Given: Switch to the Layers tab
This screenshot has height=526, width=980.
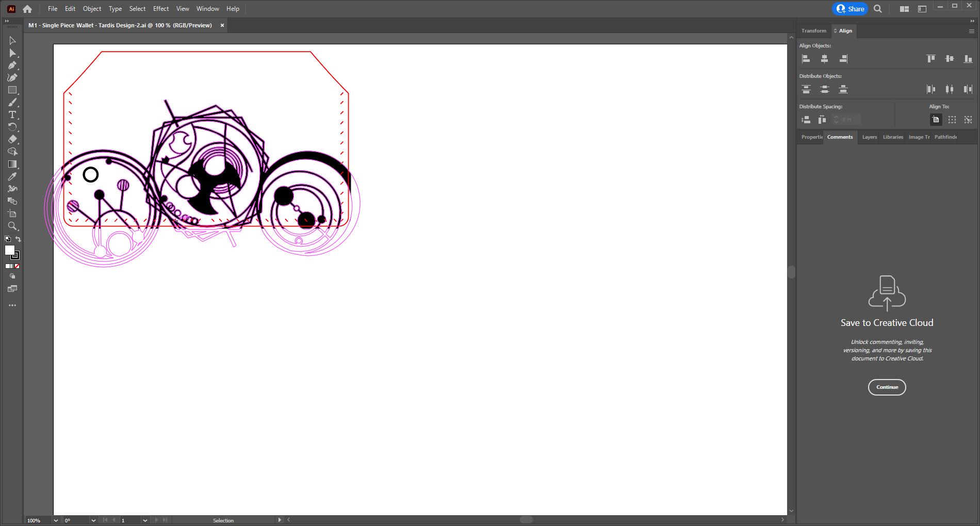Looking at the screenshot, I should coord(870,137).
